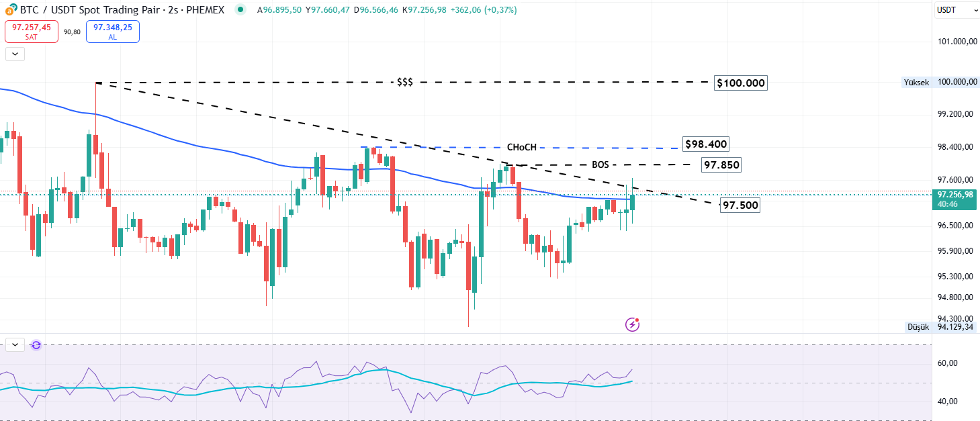Click the AL buy price button
This screenshot has width=980, height=421.
pos(113,32)
